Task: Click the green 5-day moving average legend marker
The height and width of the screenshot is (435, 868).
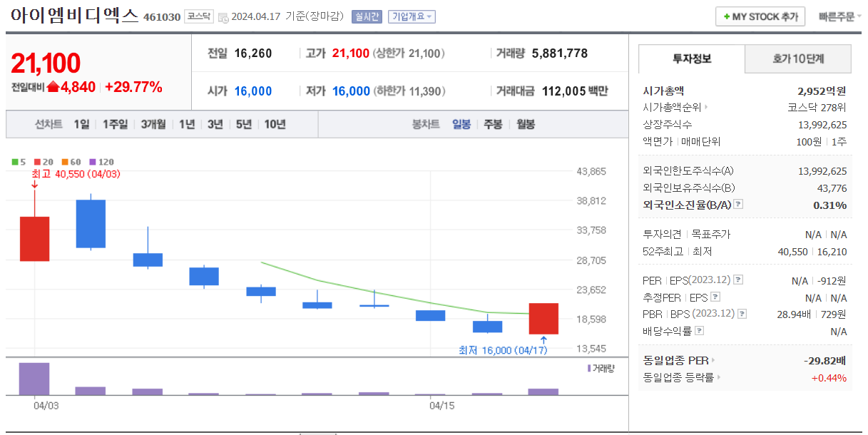Action: click(15, 163)
